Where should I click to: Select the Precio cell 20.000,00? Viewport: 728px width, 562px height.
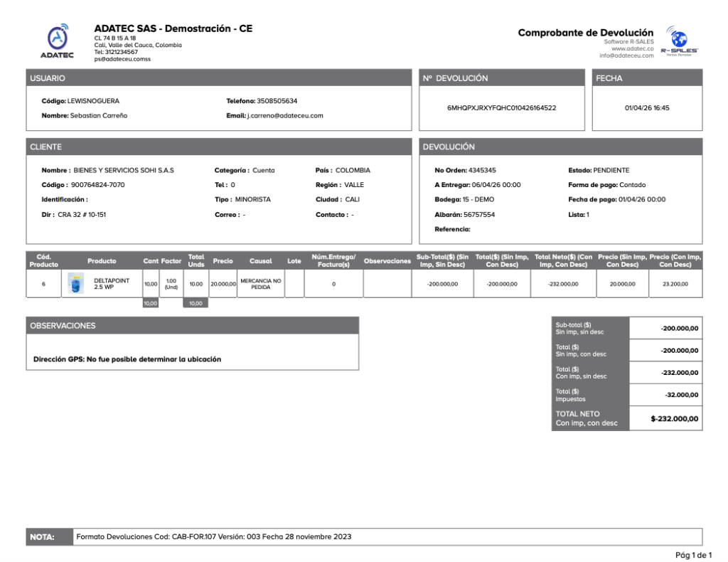click(223, 284)
